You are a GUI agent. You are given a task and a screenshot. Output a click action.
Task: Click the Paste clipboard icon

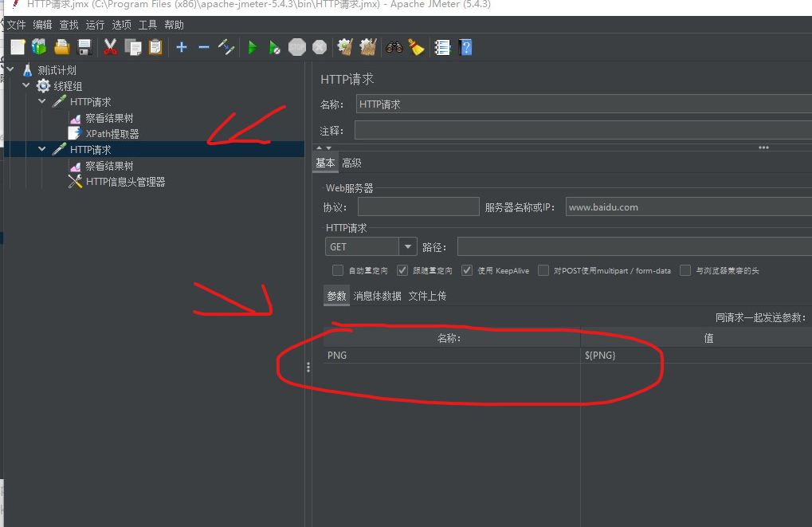tap(155, 47)
